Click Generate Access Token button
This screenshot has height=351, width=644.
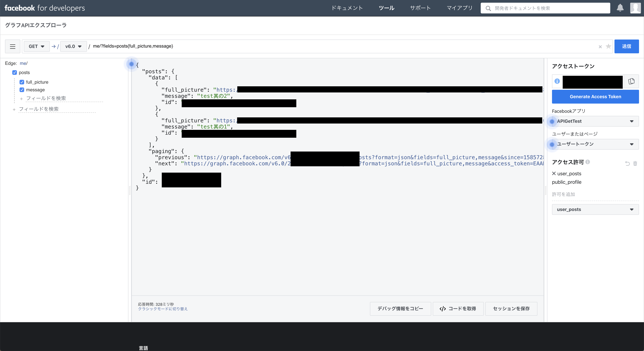(x=595, y=96)
